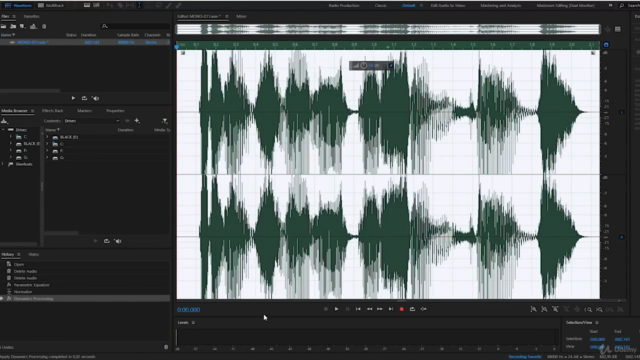Open the Properties tab
Screen dimensions: 640x360
point(115,111)
